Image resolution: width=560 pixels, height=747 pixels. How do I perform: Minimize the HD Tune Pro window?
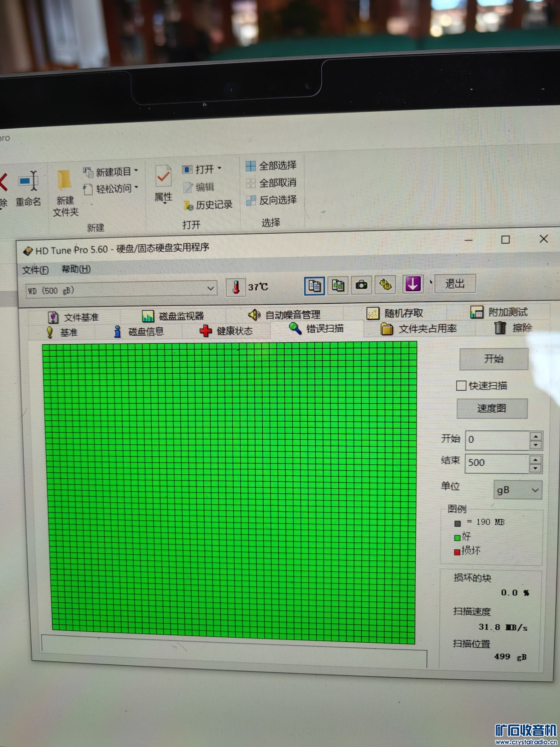(x=469, y=240)
